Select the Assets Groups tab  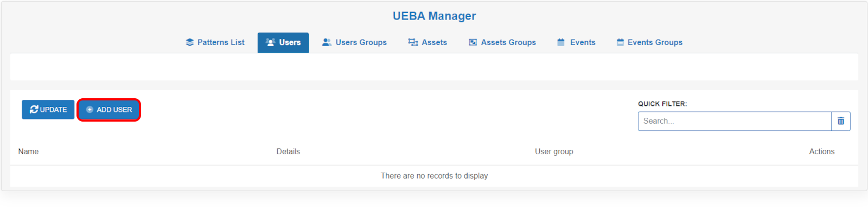pyautogui.click(x=502, y=42)
